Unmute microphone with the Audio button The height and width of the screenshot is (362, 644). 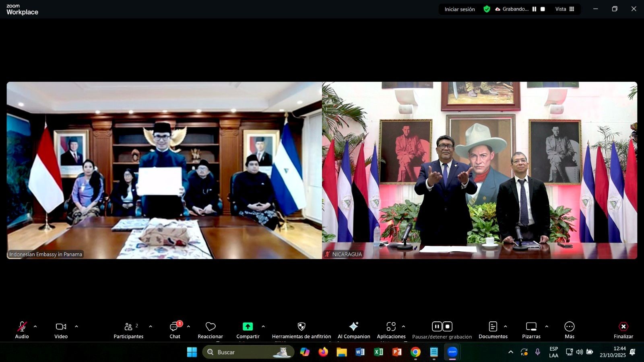22,327
